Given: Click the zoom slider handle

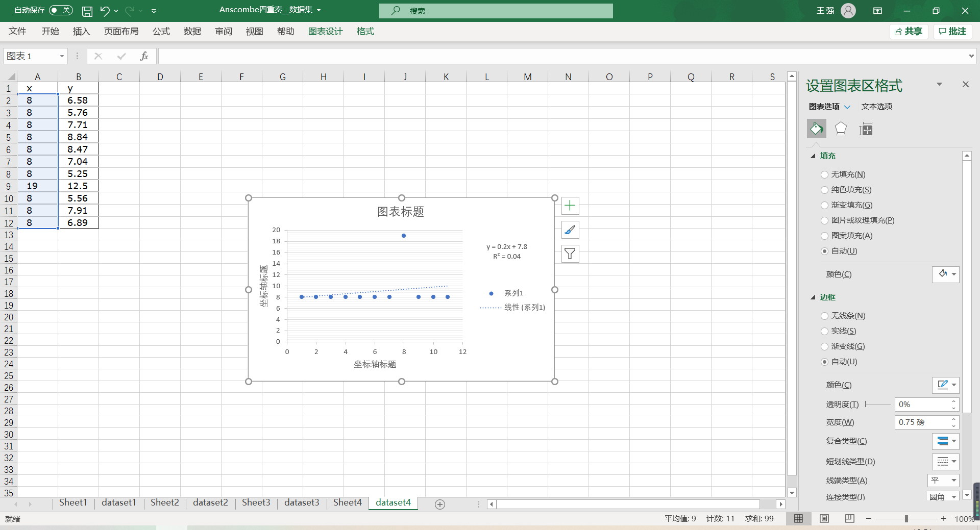Looking at the screenshot, I should tap(906, 519).
